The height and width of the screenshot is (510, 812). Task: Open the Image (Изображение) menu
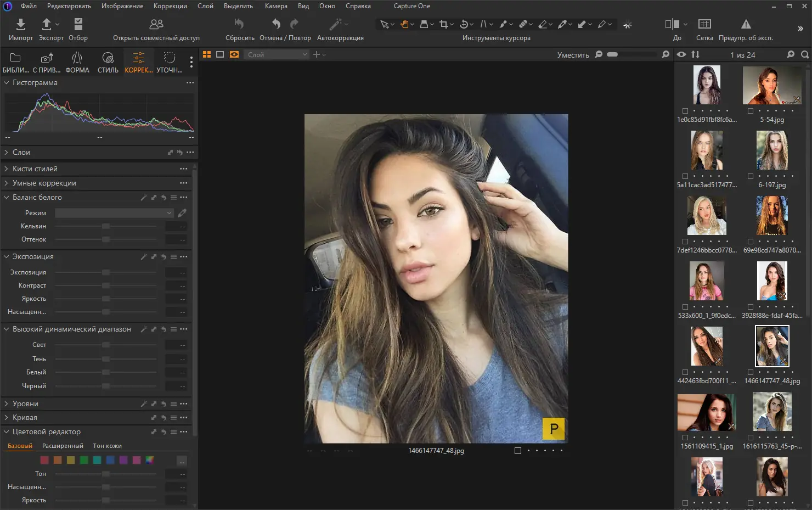[x=122, y=6]
